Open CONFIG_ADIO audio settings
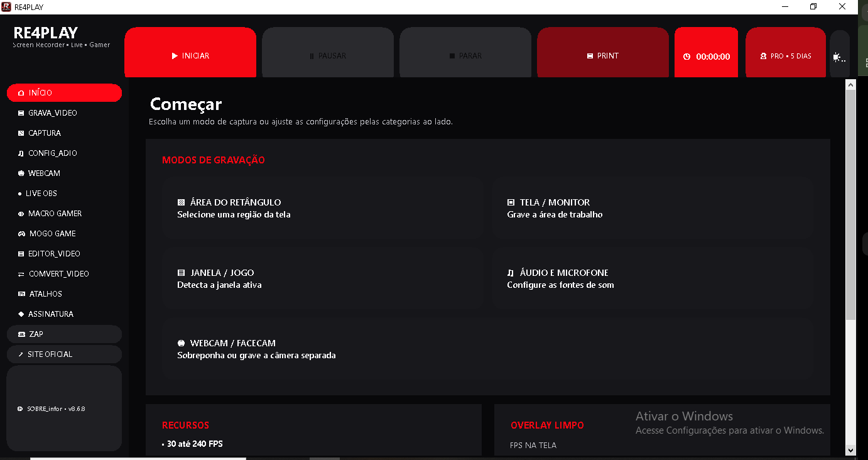 (64, 153)
